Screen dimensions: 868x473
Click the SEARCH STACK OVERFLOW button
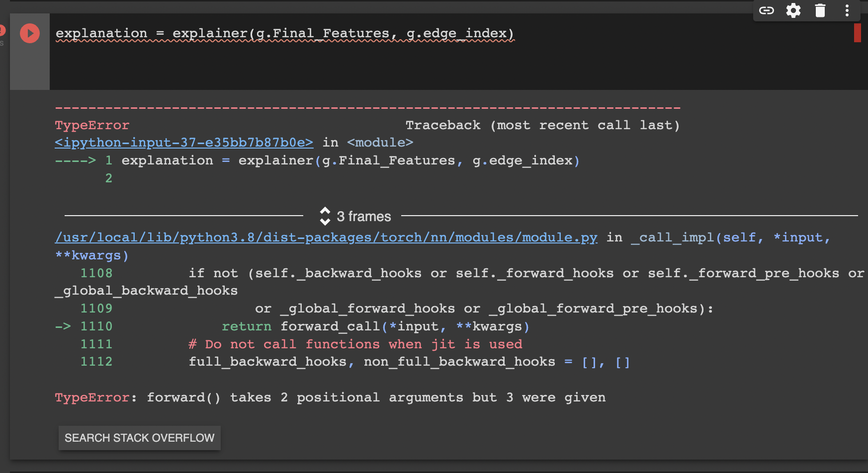[140, 438]
